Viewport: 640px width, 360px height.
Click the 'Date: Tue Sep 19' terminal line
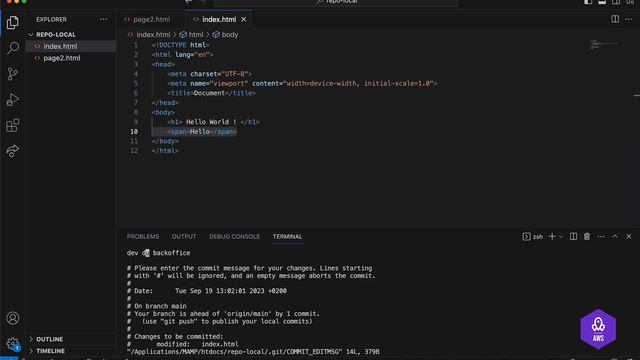coord(207,291)
